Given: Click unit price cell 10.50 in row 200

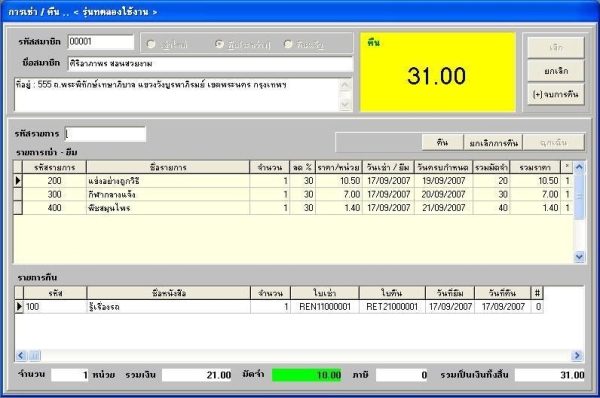Looking at the screenshot, I should coord(338,181).
